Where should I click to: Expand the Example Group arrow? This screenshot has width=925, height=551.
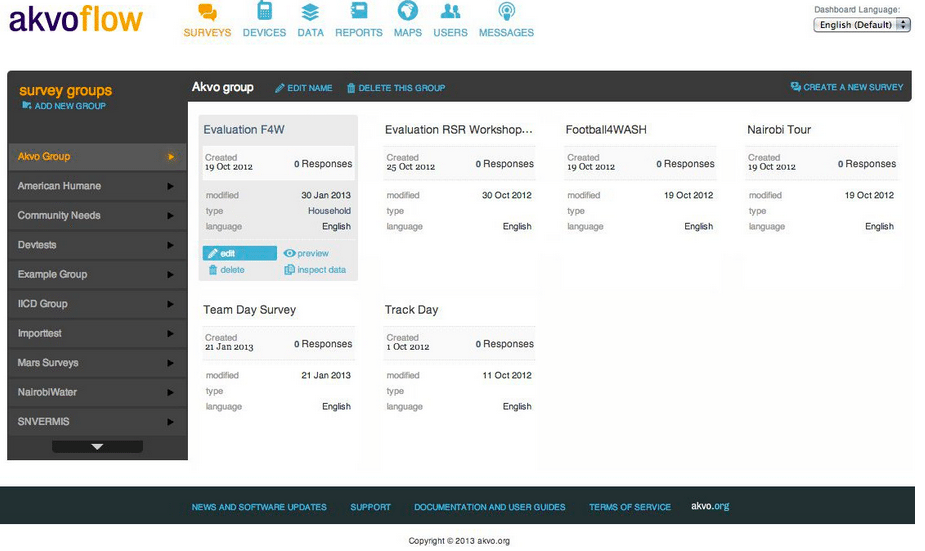tap(170, 274)
